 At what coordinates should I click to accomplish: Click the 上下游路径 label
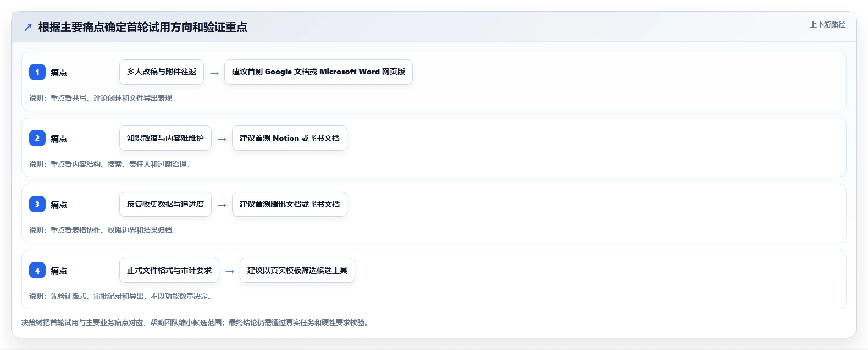click(827, 24)
